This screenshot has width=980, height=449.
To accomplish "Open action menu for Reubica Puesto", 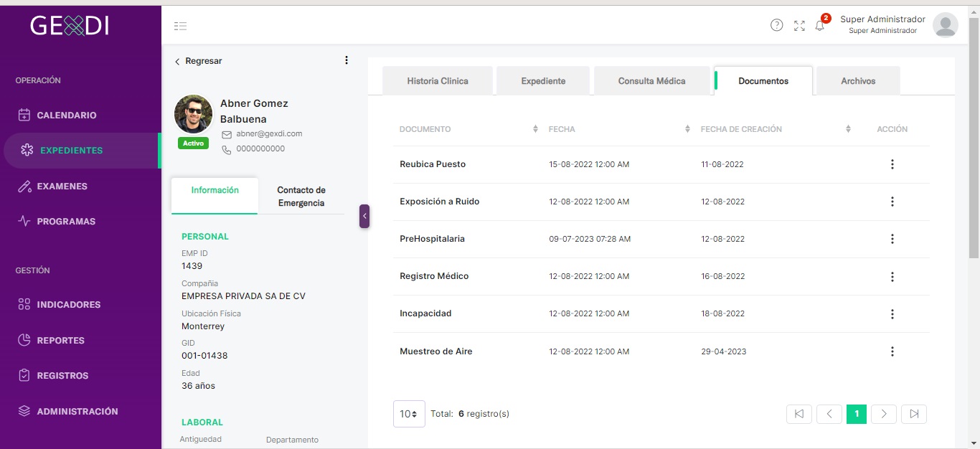I will click(x=892, y=164).
